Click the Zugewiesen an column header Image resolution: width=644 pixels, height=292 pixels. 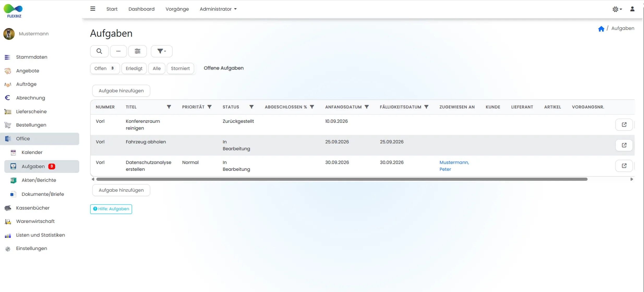(457, 107)
